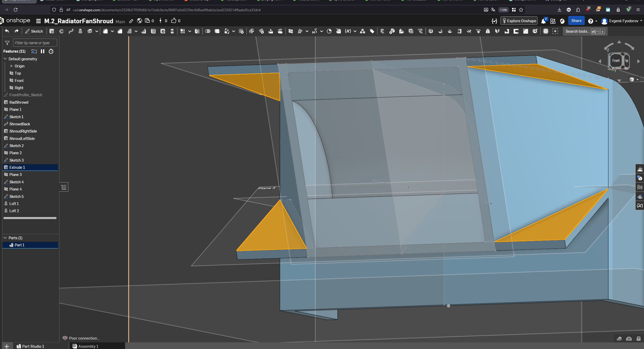Click the Explore Onshape button
Image resolution: width=644 pixels, height=349 pixels.
519,21
